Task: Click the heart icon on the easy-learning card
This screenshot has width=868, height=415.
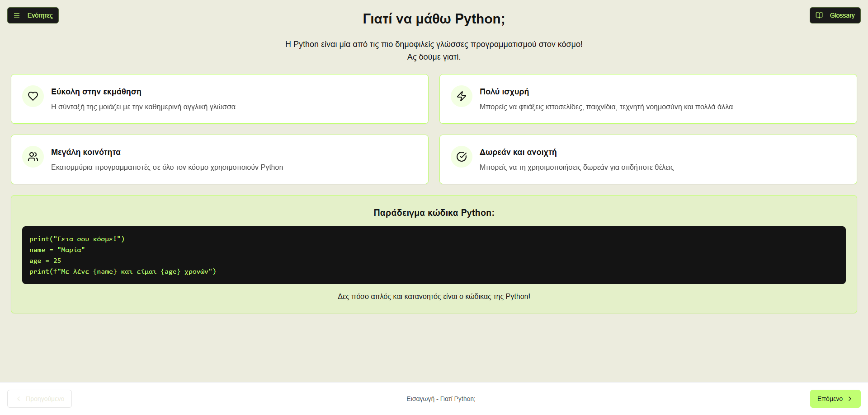Action: (x=33, y=96)
